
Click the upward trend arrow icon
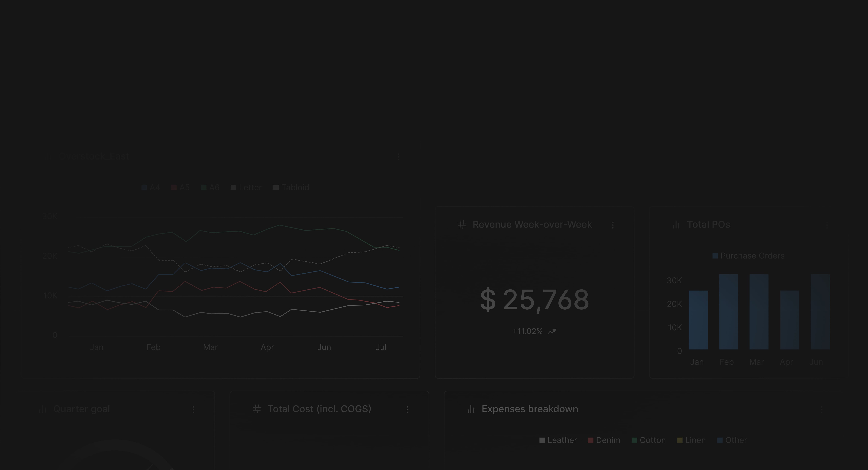point(552,332)
